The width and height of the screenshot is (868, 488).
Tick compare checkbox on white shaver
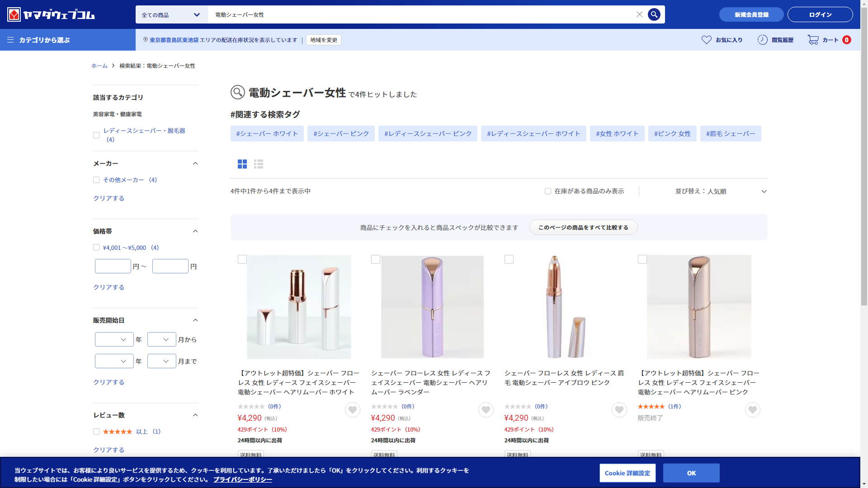coord(242,259)
